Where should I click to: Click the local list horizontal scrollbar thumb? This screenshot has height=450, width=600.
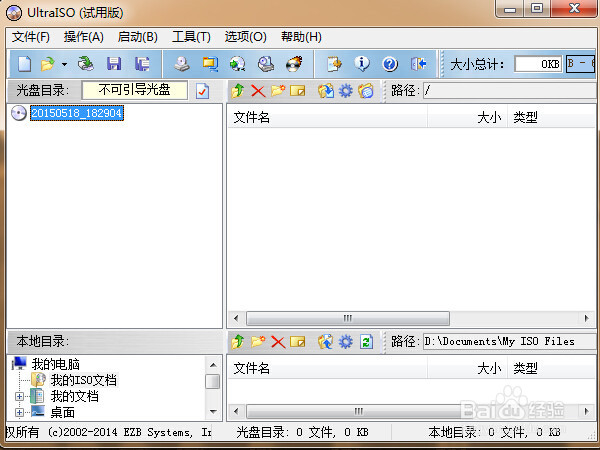358,411
